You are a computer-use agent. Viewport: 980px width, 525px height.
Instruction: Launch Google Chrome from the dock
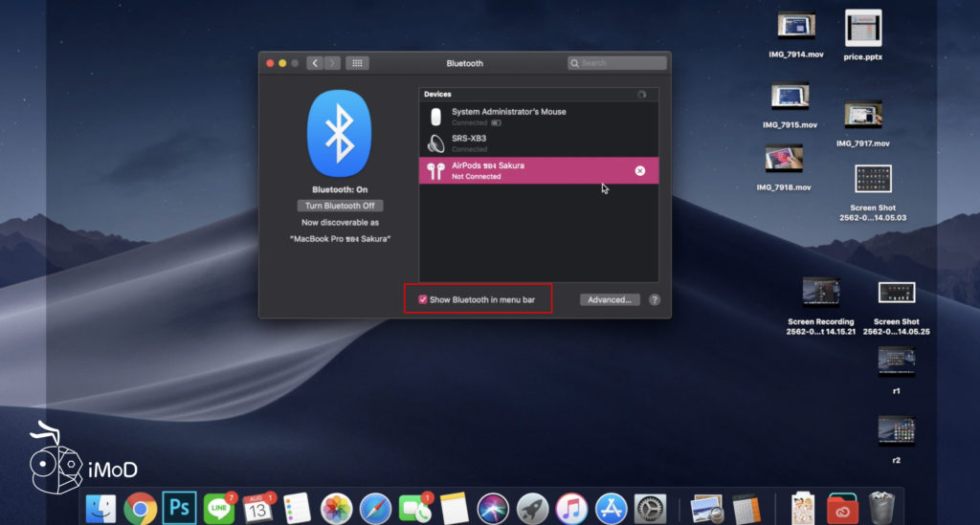coord(140,509)
